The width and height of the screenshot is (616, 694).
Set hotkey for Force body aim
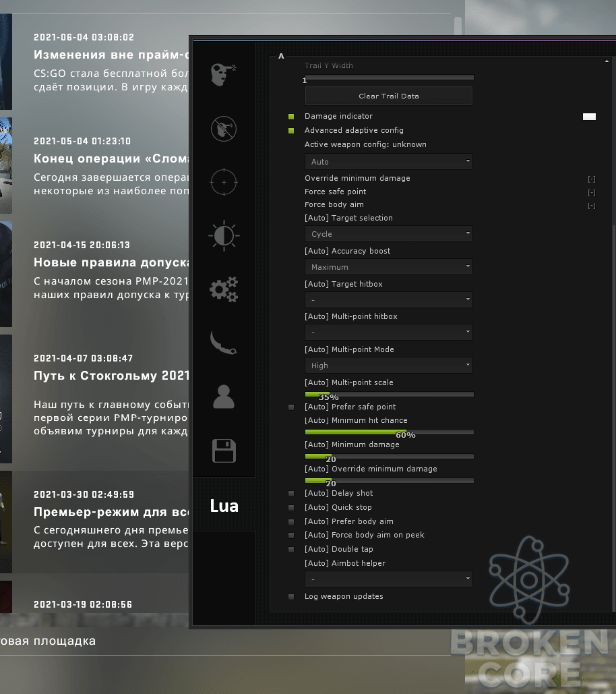592,206
